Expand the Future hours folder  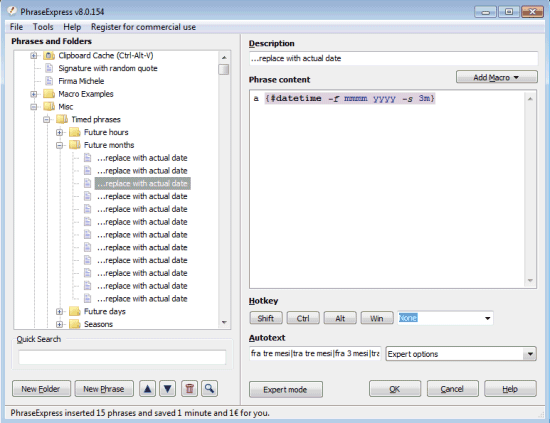pos(60,132)
